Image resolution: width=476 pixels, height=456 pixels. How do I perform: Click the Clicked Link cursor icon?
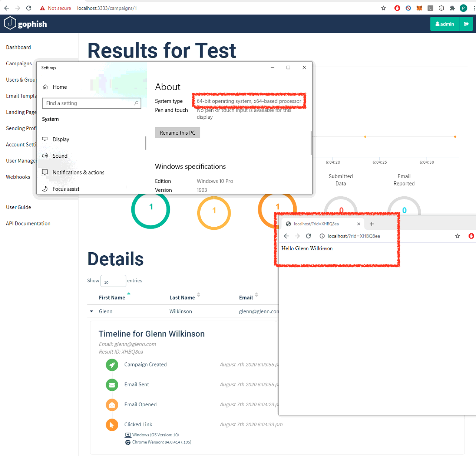(112, 425)
